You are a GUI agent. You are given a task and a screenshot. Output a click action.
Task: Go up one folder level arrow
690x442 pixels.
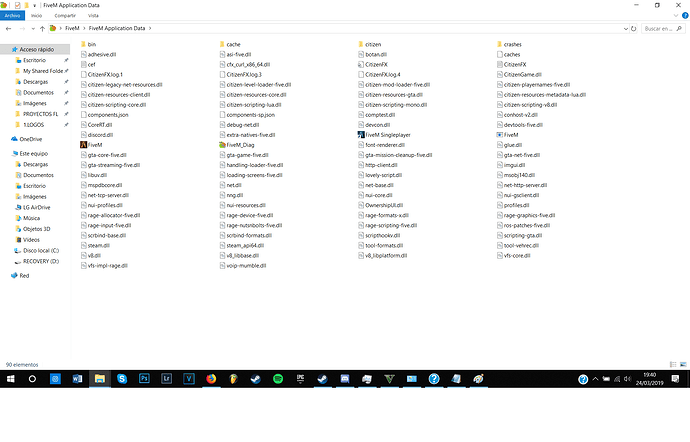[x=42, y=29]
